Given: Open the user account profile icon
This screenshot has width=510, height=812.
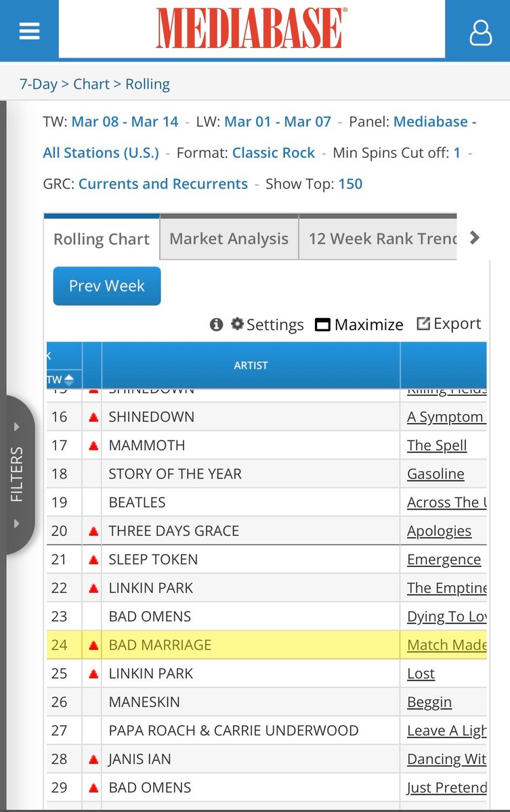Looking at the screenshot, I should click(x=480, y=32).
